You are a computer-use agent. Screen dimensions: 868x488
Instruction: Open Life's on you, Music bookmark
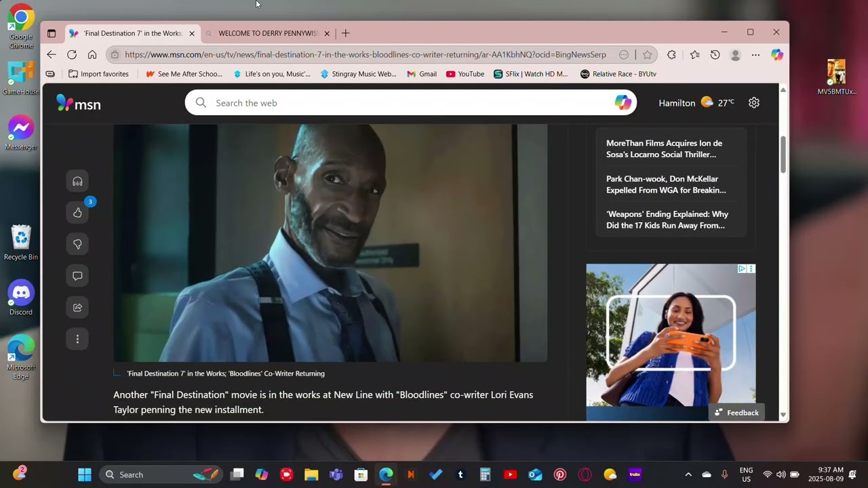click(x=271, y=74)
